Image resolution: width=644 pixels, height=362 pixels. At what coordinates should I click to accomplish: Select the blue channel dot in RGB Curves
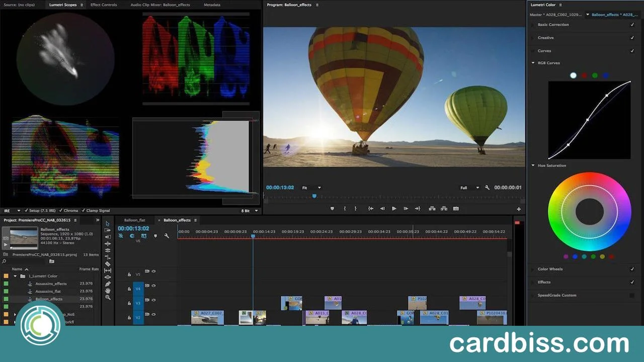point(605,75)
